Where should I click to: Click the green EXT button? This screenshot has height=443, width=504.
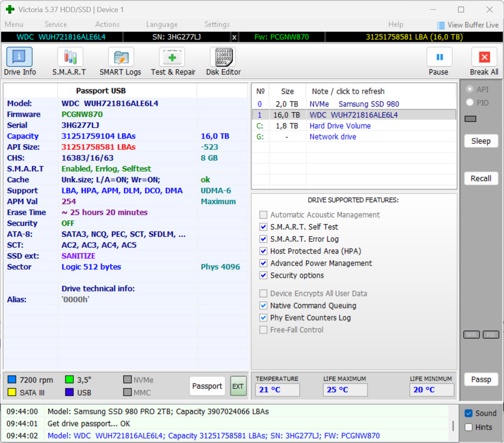tap(238, 386)
